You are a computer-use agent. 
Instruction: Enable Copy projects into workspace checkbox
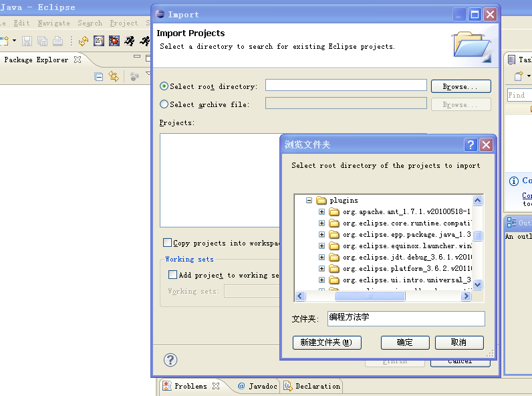coord(167,243)
